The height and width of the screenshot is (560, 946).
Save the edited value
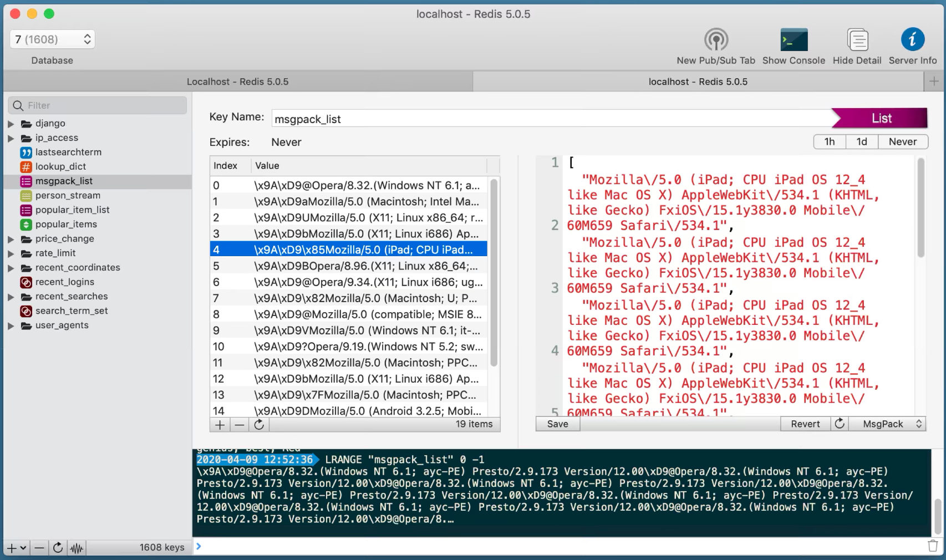click(558, 424)
